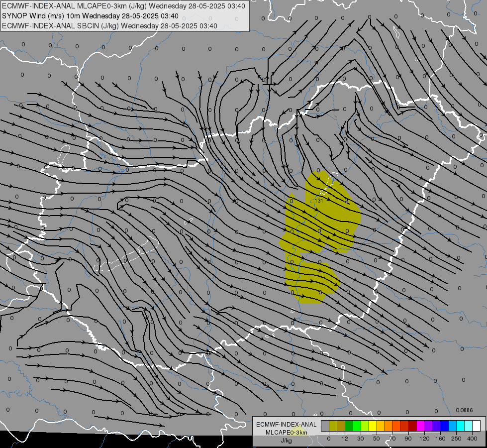This screenshot has height=448, width=487.
Task: Pick the magenta legend swatch
Action: 420,426
